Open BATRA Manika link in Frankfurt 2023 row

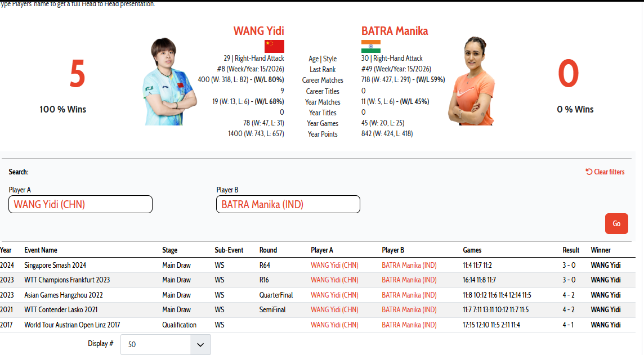(x=409, y=280)
